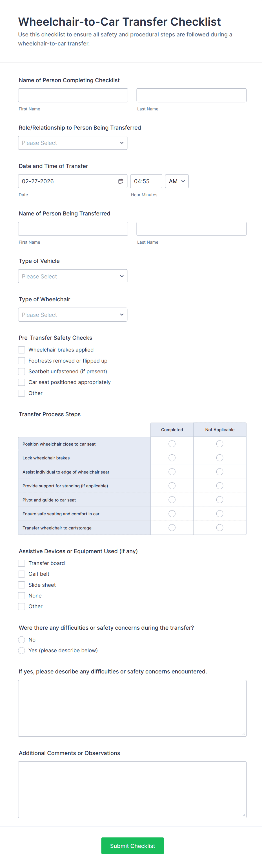Mark Lock wheelchair brakes as Completed
This screenshot has height=868, width=262.
(172, 458)
